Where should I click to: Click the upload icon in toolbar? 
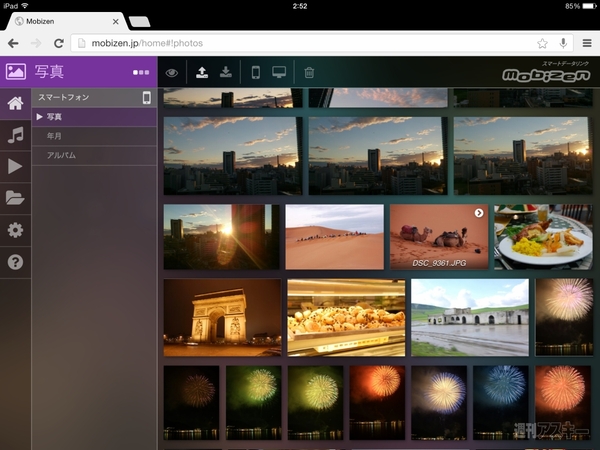pos(201,72)
